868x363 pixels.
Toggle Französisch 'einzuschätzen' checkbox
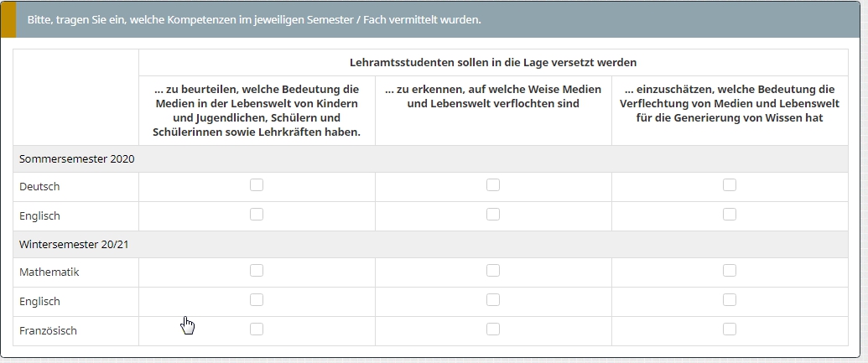coord(730,329)
